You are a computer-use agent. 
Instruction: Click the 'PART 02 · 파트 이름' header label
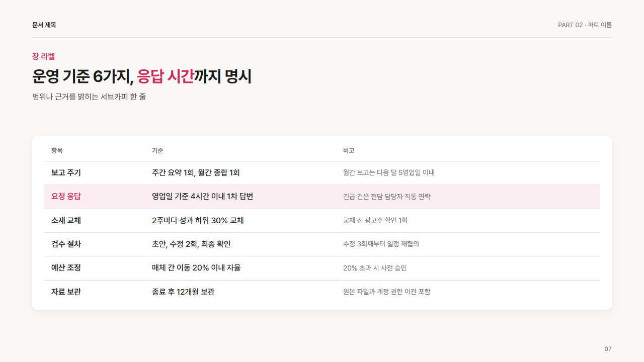click(x=585, y=25)
